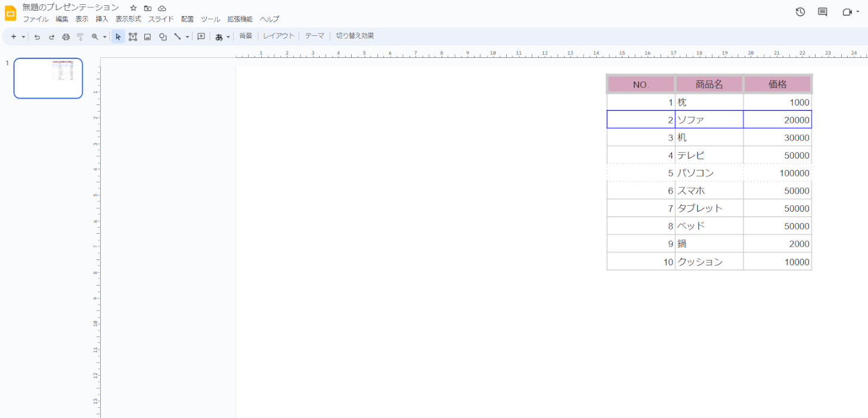Open the スライド menu
Image resolution: width=868 pixels, height=418 pixels.
click(x=161, y=19)
